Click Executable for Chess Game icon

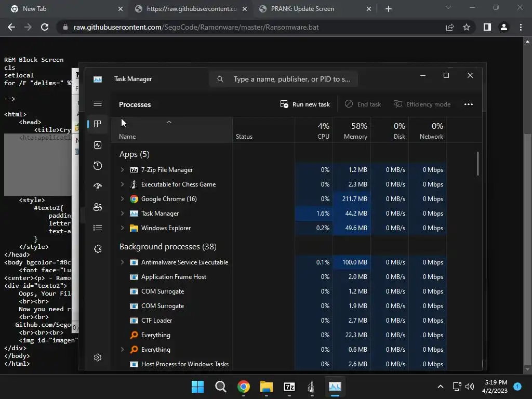click(x=134, y=184)
